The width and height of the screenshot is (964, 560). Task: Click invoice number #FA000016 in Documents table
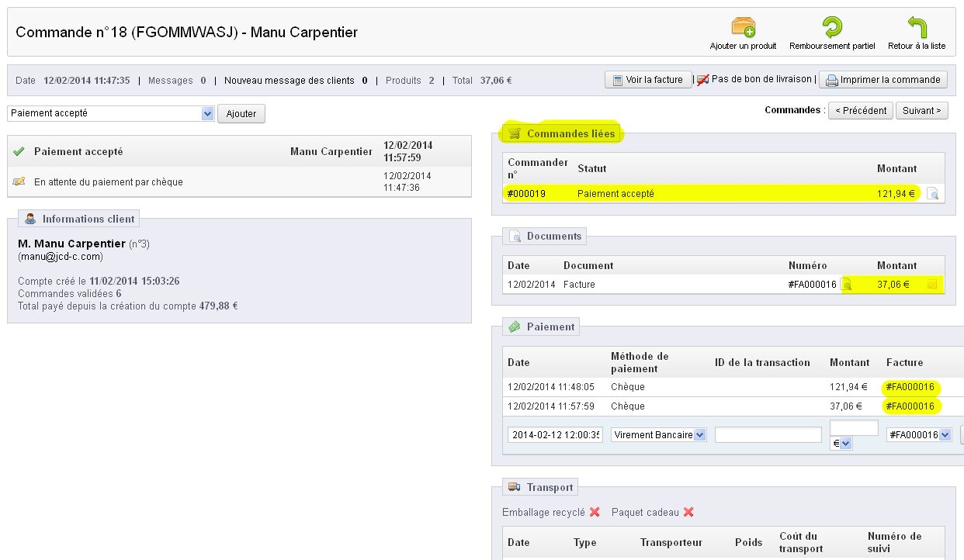(x=813, y=285)
